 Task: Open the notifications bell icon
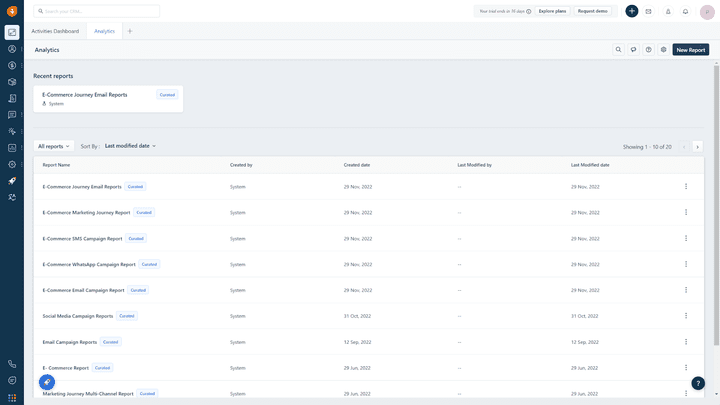(685, 11)
